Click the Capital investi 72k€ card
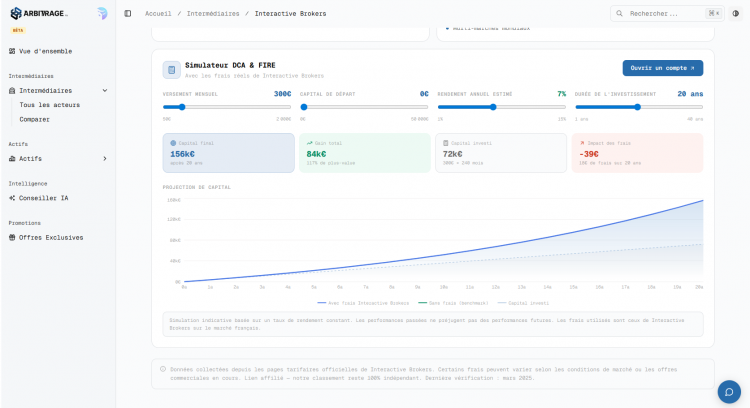This screenshot has height=408, width=750. click(x=501, y=153)
